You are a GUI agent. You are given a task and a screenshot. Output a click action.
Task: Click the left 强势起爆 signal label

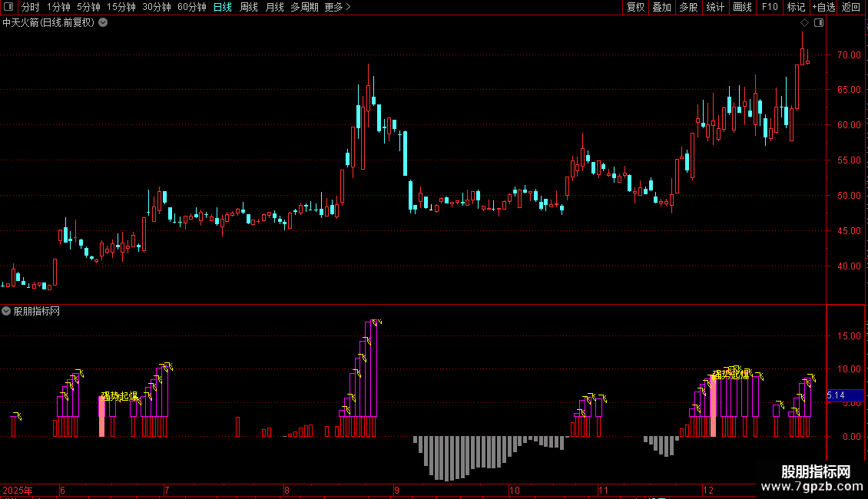[x=119, y=396]
